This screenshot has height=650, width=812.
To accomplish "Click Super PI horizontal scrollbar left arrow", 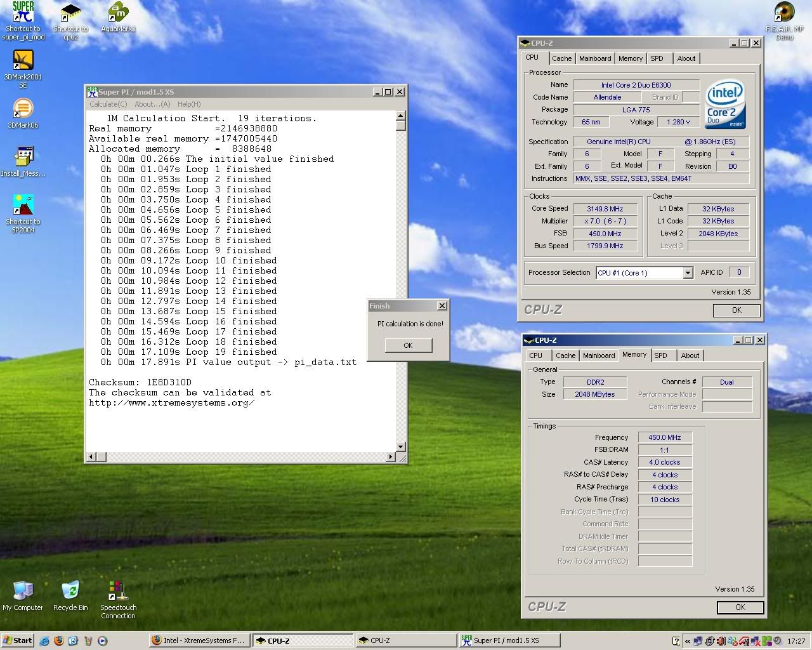I will click(x=91, y=456).
